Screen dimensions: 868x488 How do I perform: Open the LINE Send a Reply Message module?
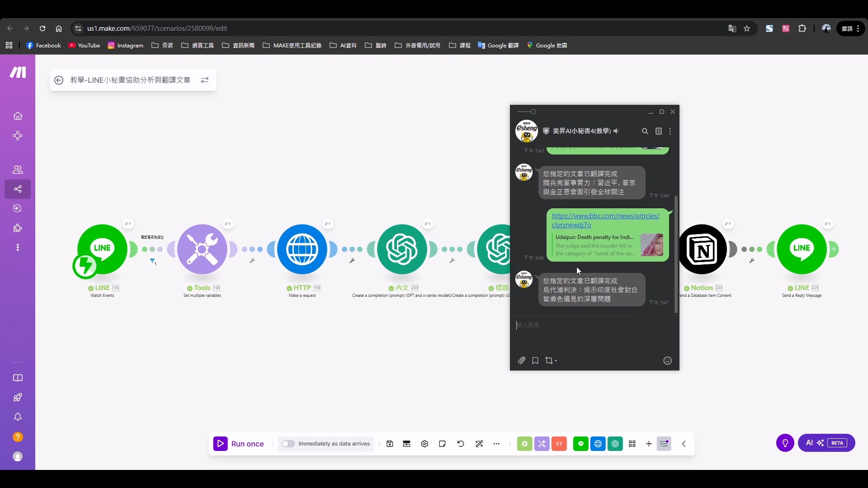pos(802,249)
